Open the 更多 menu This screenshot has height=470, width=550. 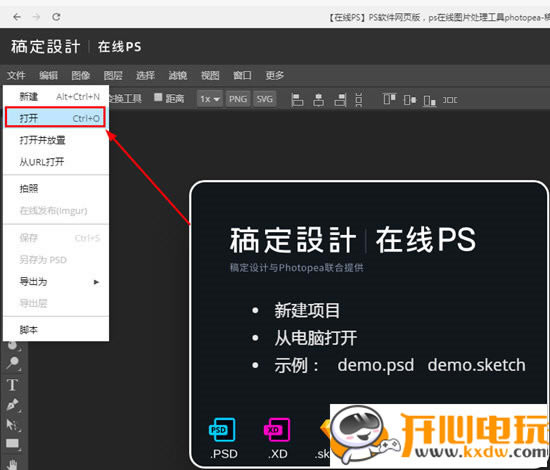pos(274,75)
